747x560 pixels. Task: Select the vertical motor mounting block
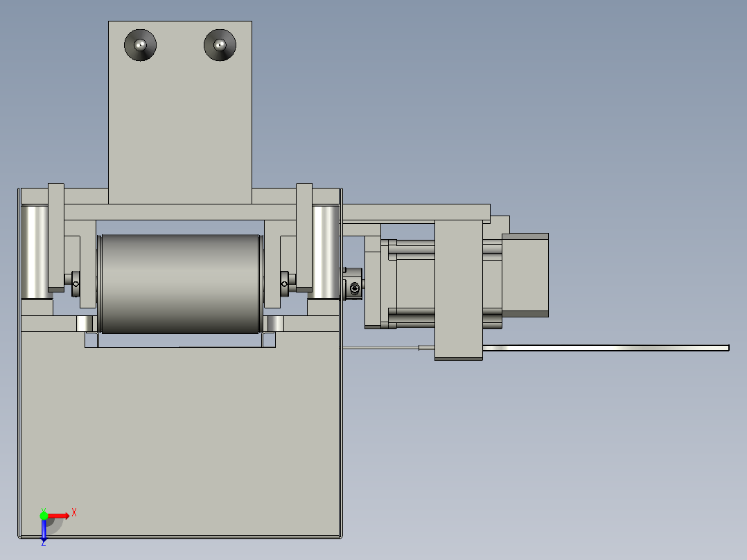458,290
